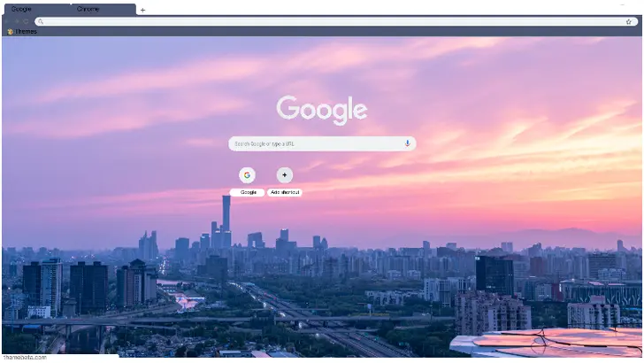
Task: Open a new tab with plus button
Action: point(143,10)
